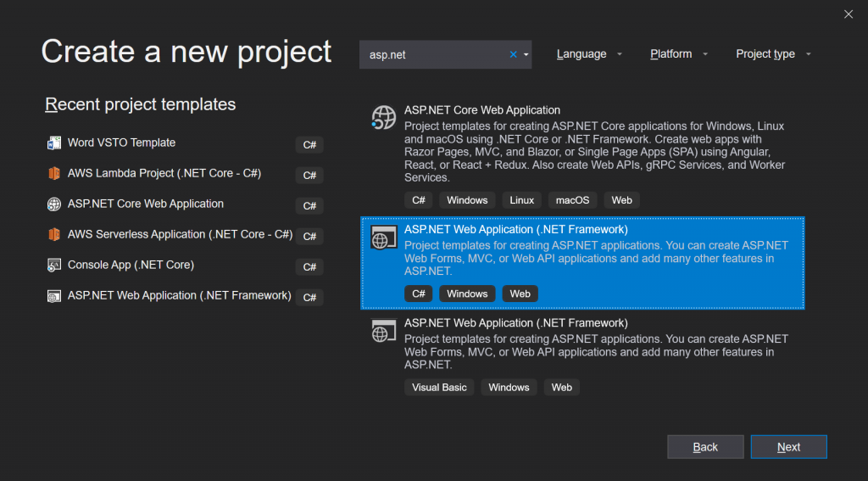This screenshot has height=481, width=868.
Task: Choose the highlighted ASP.NET Web Application (.NET Framework) title
Action: 516,229
